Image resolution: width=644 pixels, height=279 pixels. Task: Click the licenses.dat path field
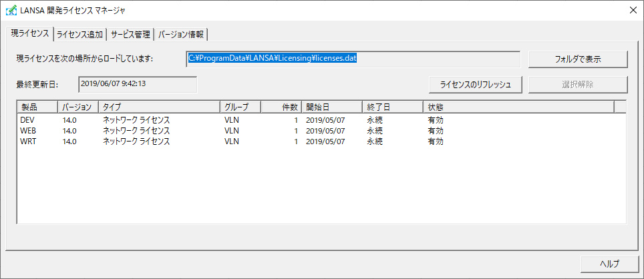[x=353, y=59]
